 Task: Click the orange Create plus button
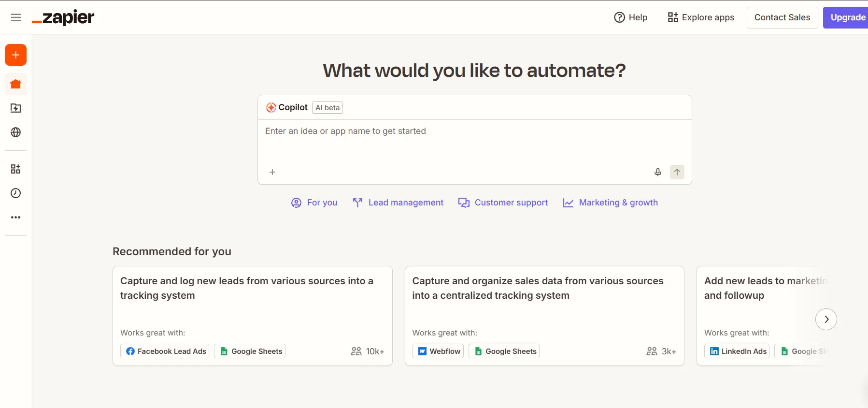click(15, 55)
